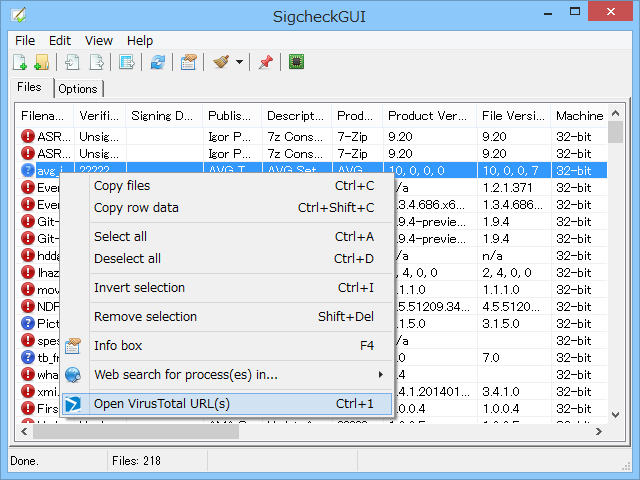Image resolution: width=640 pixels, height=480 pixels.
Task: Sort by the Signing Date column header
Action: point(164,116)
